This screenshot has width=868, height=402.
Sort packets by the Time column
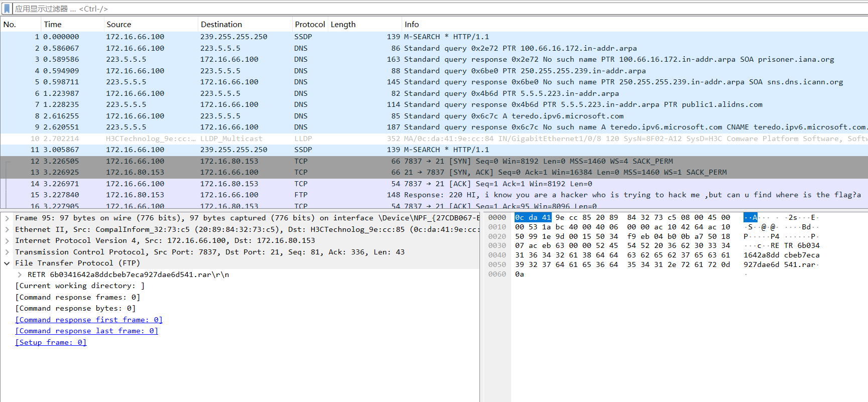click(x=72, y=24)
